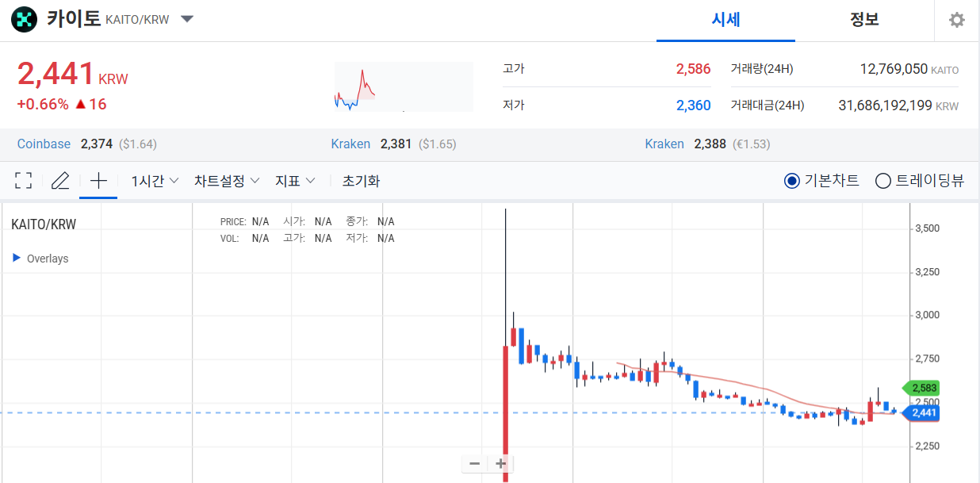Zoom in using the chart plus button
The height and width of the screenshot is (483, 980).
[x=500, y=463]
